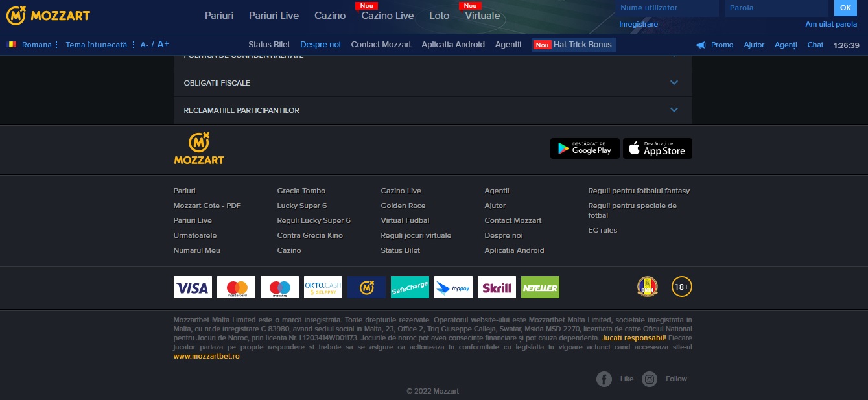Image resolution: width=868 pixels, height=400 pixels.
Task: Click the Maestro payment icon
Action: 279,287
